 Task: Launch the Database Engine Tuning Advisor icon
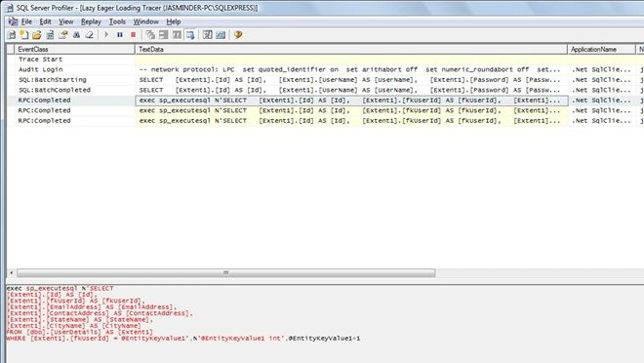[208, 35]
